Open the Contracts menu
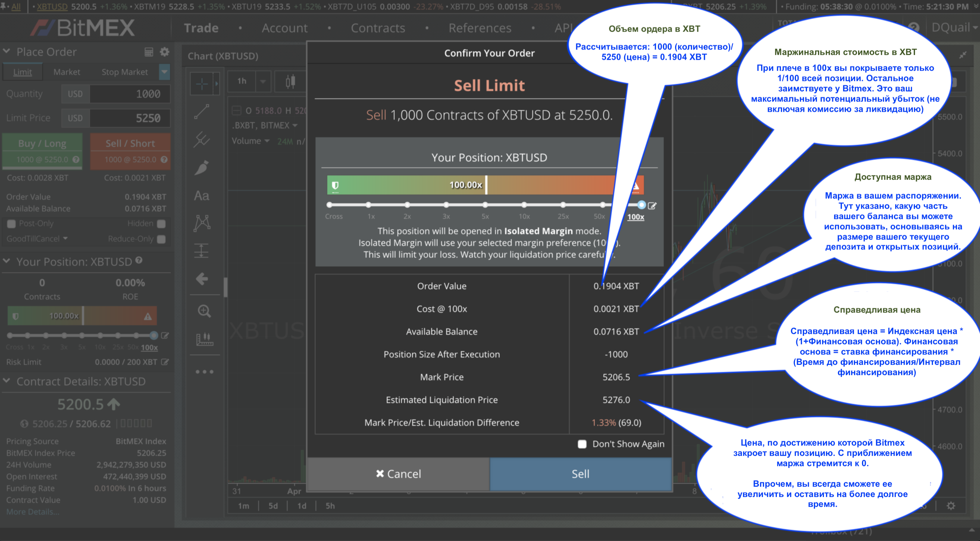980x541 pixels. 378,28
